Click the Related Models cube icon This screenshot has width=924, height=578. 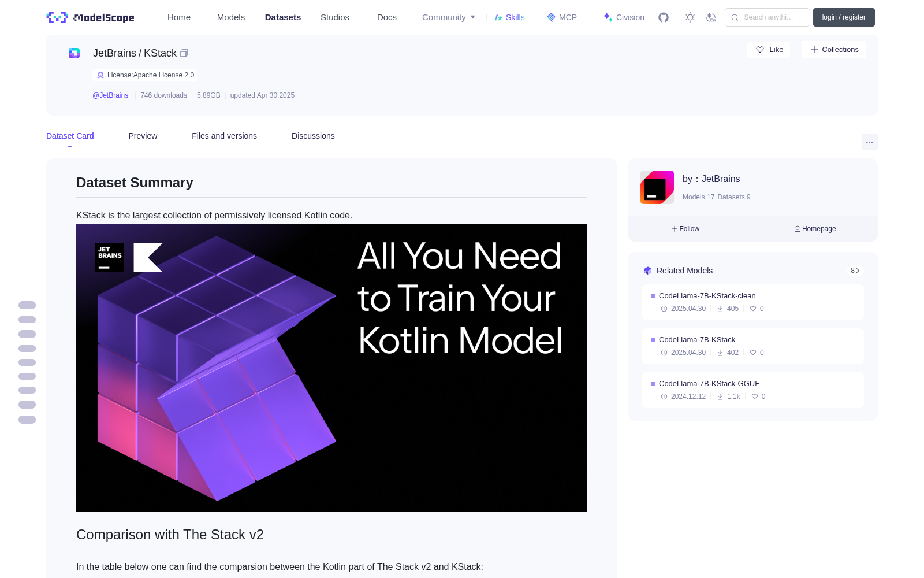click(648, 271)
